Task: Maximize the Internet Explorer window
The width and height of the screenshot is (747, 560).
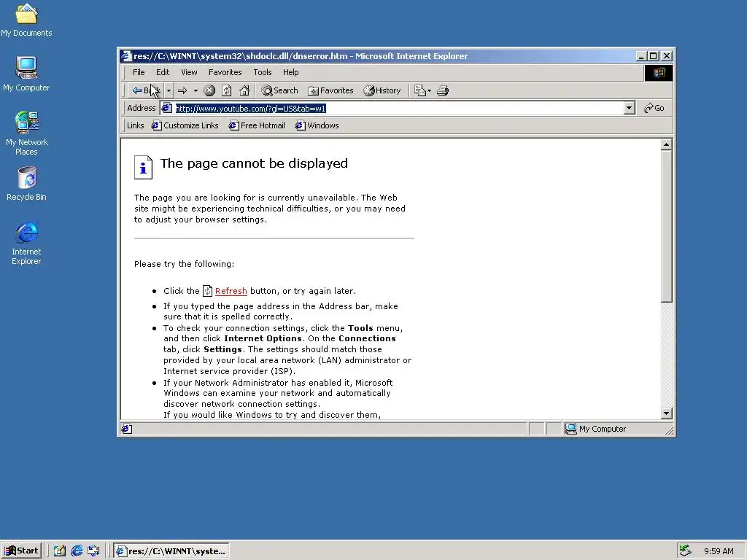Action: [653, 56]
